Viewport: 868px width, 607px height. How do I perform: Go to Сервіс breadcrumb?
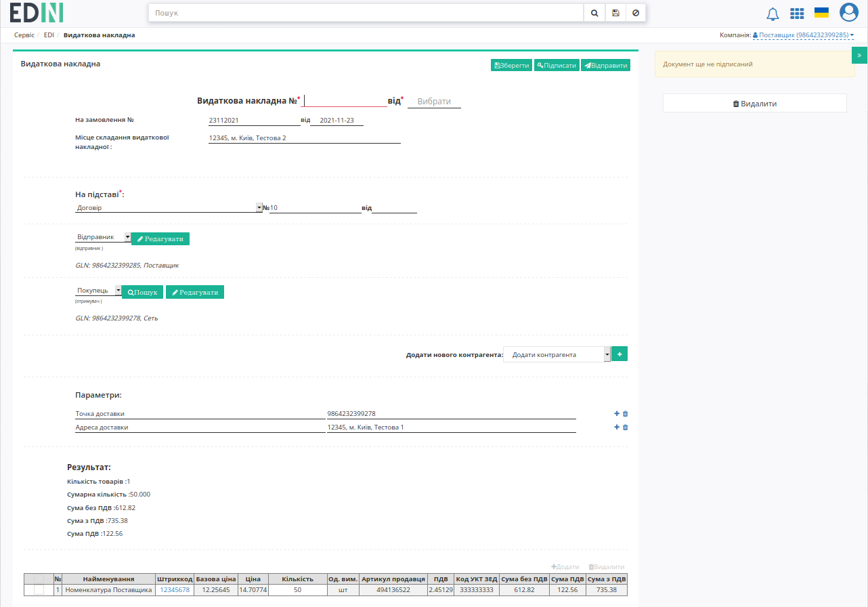coord(24,35)
